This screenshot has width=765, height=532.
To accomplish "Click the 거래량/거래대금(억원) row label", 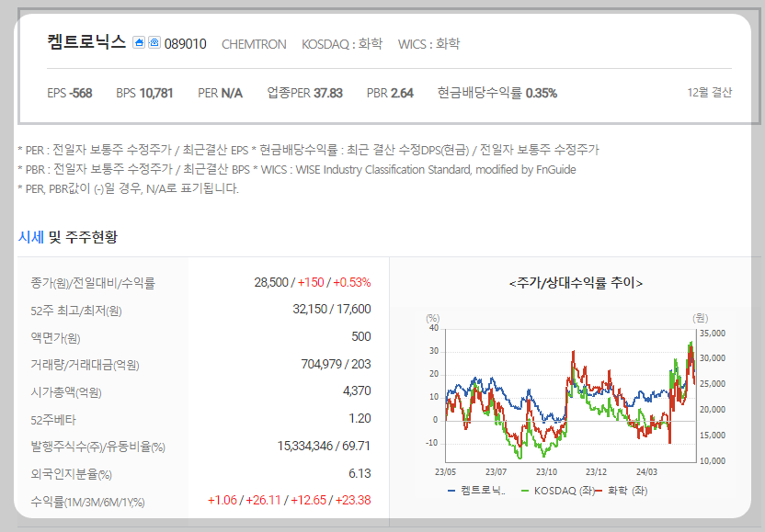I will pos(85,365).
